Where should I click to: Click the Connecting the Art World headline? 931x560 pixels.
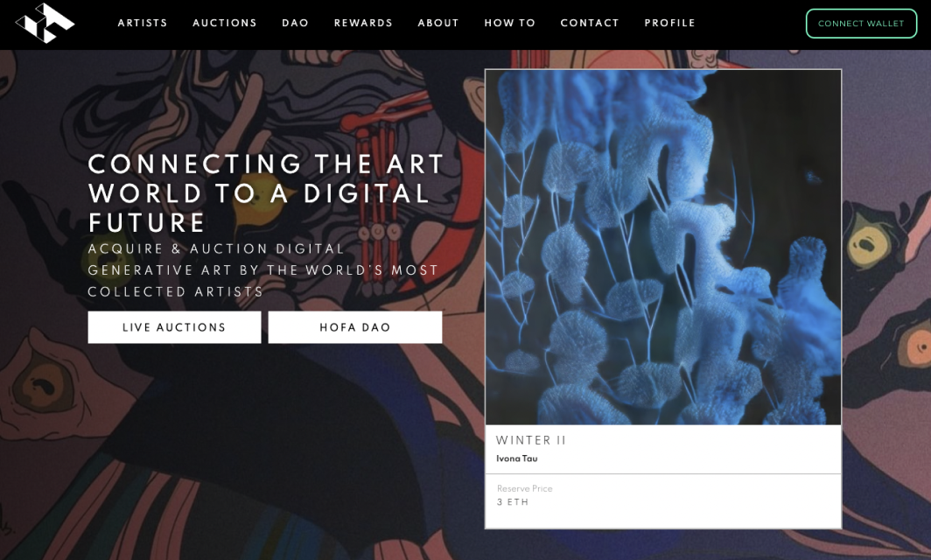[266, 193]
